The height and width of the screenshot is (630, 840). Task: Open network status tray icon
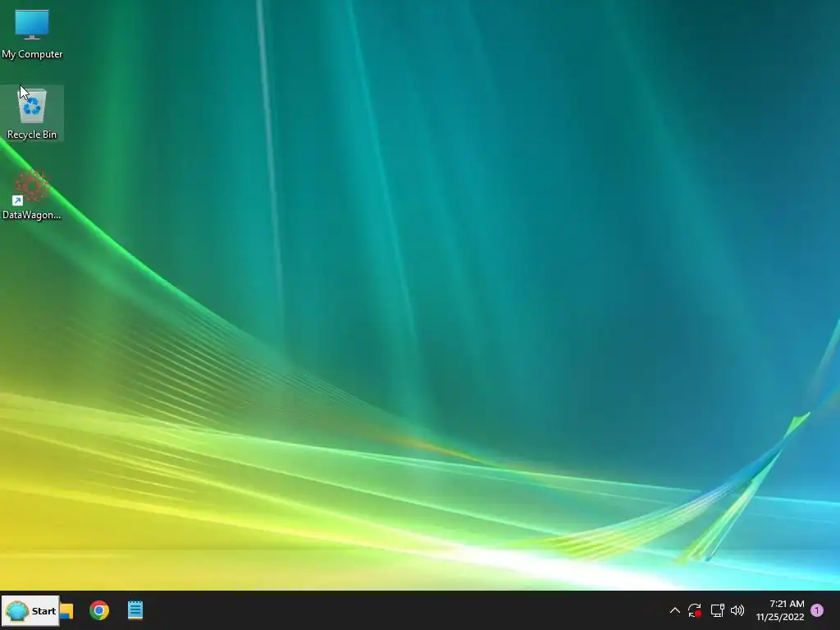tap(717, 610)
